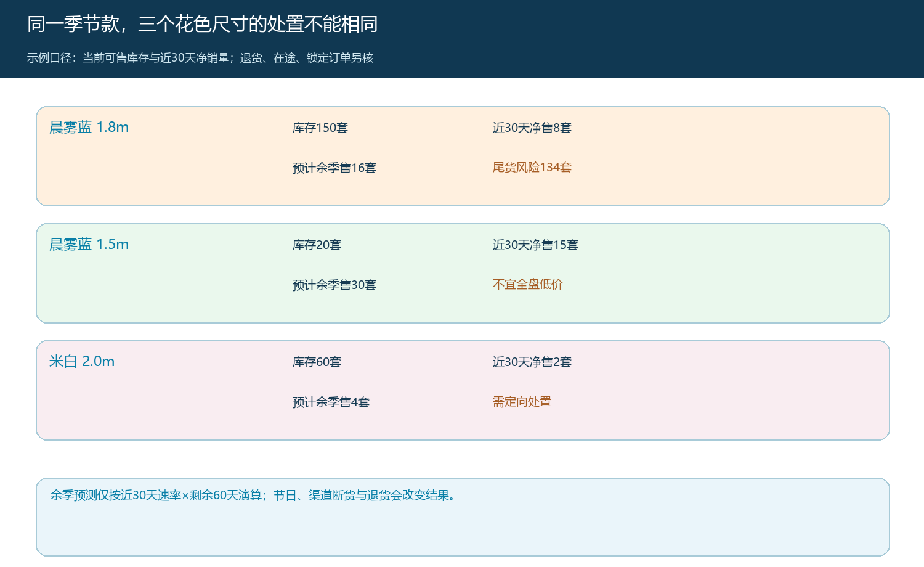Click 预计余季售4套 text

(x=331, y=402)
